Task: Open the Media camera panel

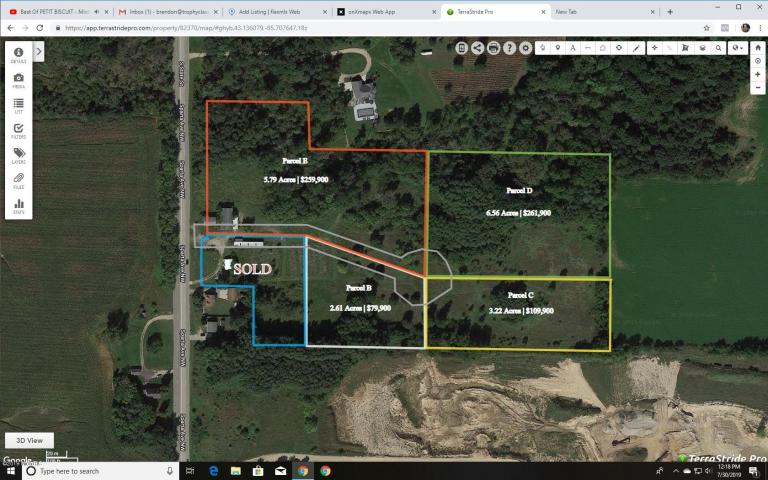Action: [x=18, y=80]
